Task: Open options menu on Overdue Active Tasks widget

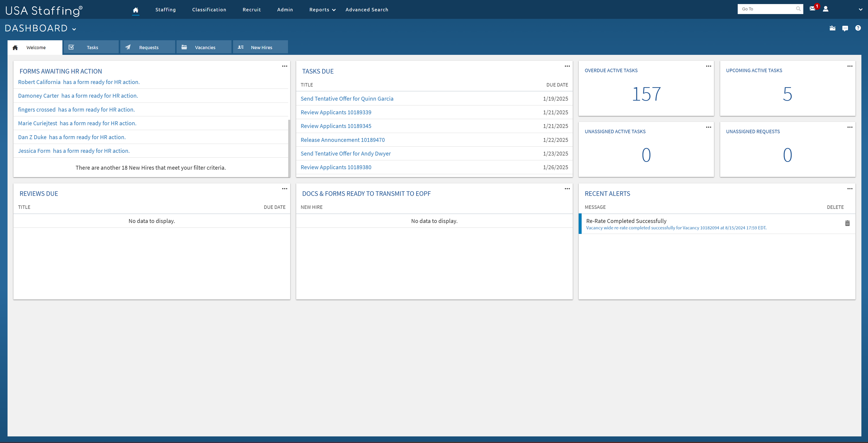Action: click(x=708, y=66)
